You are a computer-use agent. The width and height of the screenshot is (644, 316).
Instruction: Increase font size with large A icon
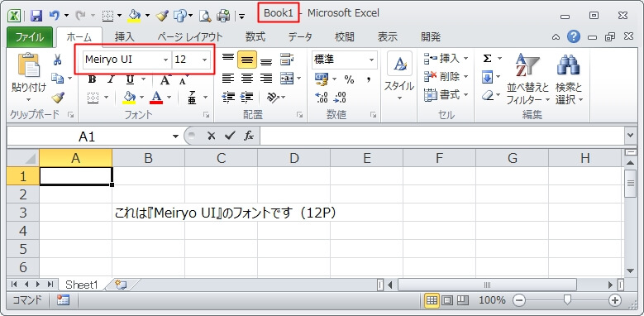(x=165, y=79)
